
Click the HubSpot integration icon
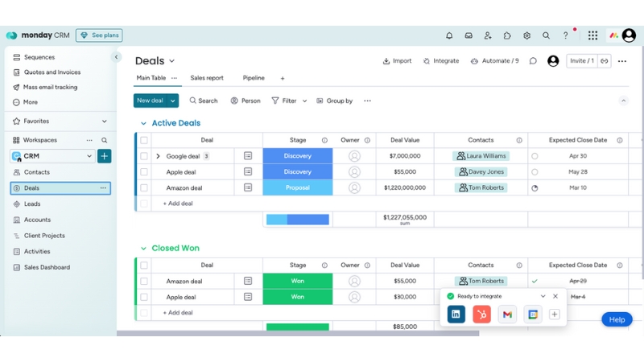tap(481, 315)
